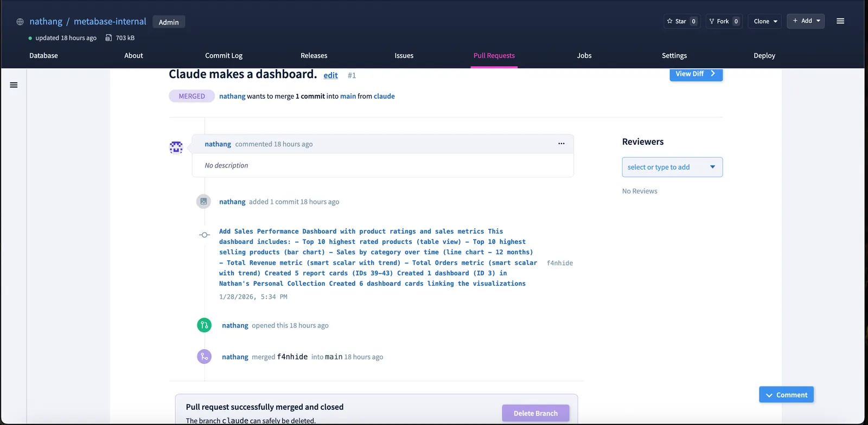Open the top-right hamburger menu
Screen dimensions: 868x425
tap(840, 21)
